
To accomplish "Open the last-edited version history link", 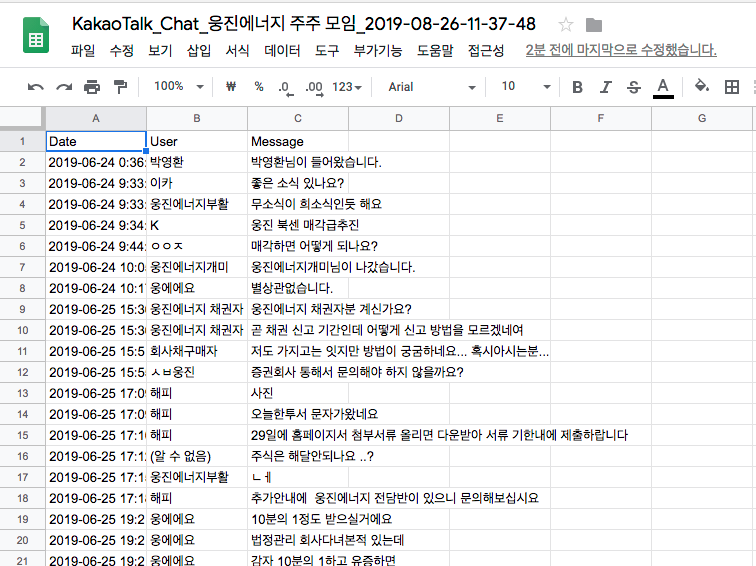I will click(621, 50).
